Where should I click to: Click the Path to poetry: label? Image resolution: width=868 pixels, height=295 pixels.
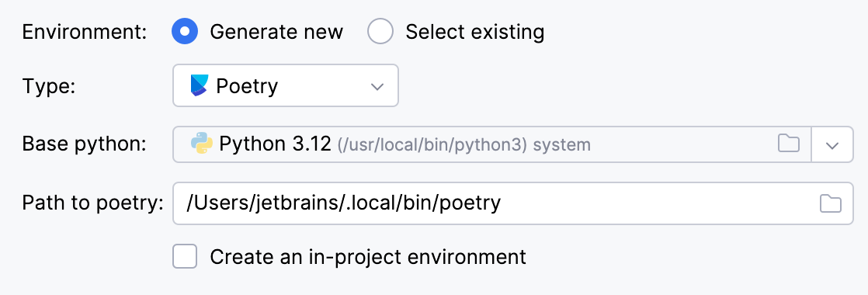click(93, 203)
